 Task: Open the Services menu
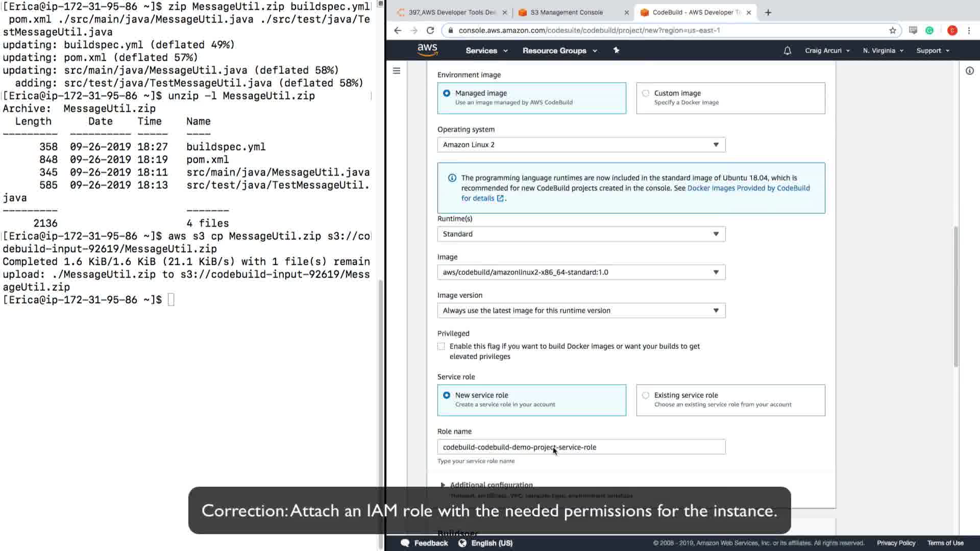(x=486, y=51)
